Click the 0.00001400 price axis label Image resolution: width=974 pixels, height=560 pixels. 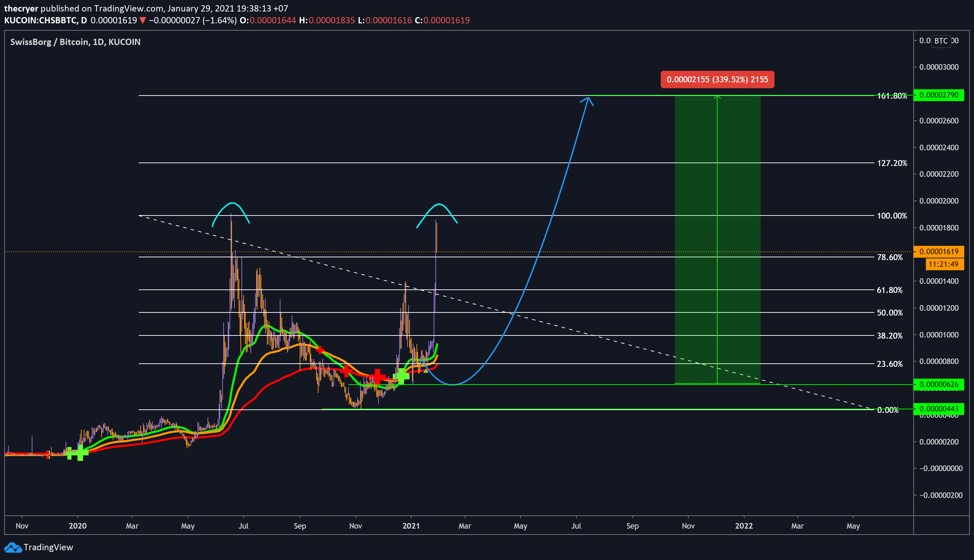939,281
